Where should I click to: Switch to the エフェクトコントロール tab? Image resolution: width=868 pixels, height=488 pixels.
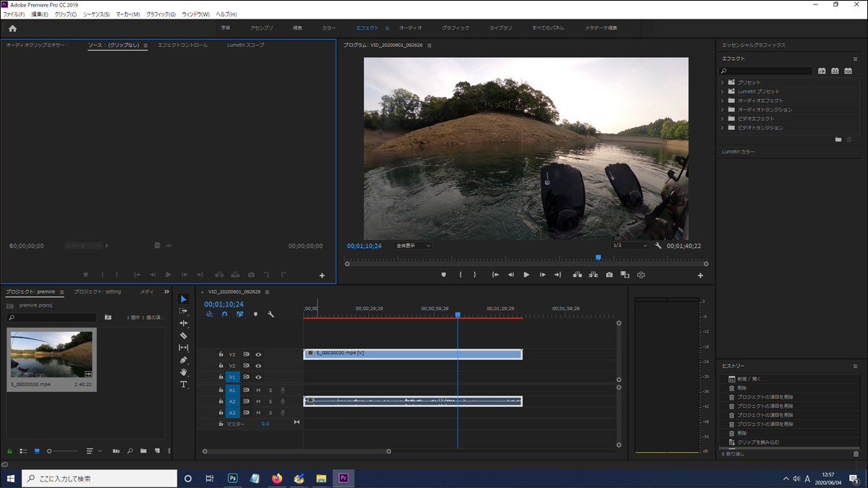click(x=182, y=45)
